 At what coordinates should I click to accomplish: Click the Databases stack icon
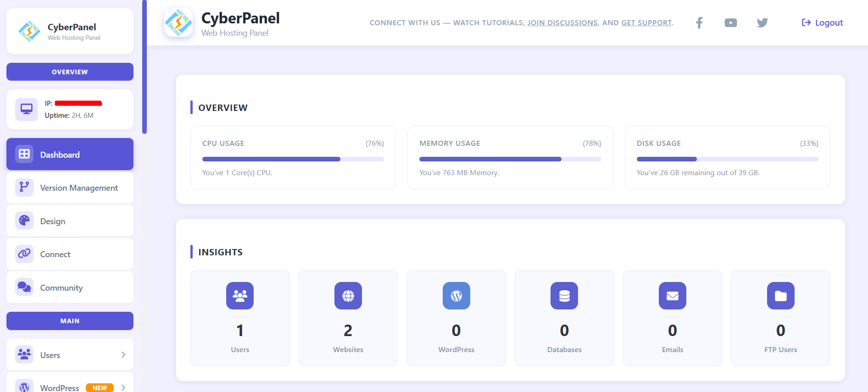[x=564, y=296]
